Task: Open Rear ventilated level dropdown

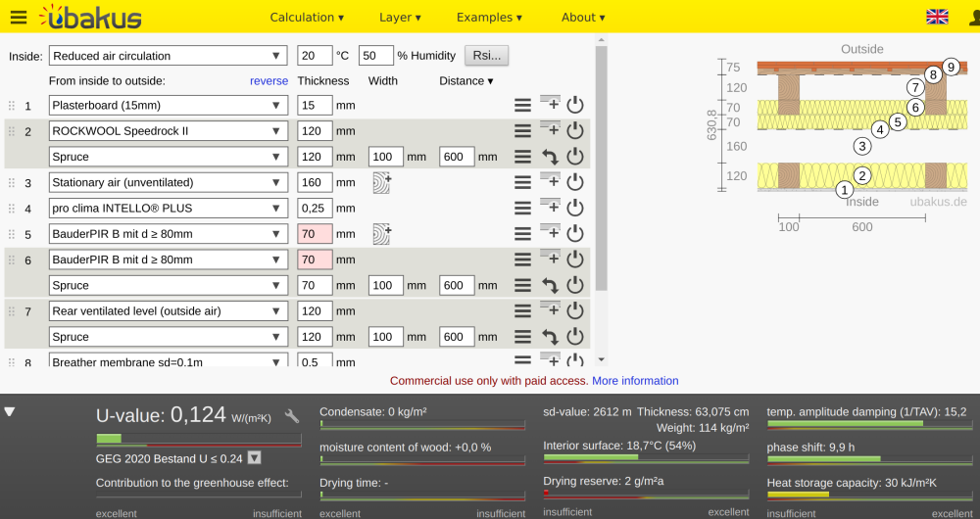Action: click(169, 311)
